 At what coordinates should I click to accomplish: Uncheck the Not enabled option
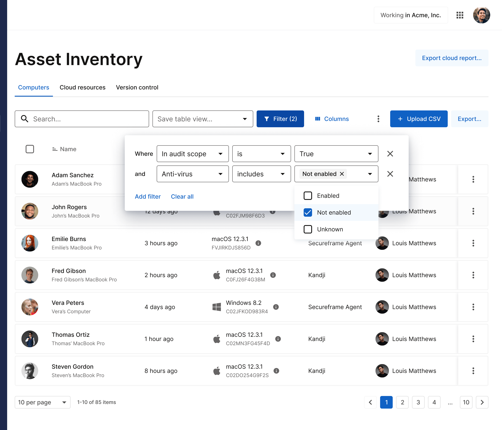[308, 212]
